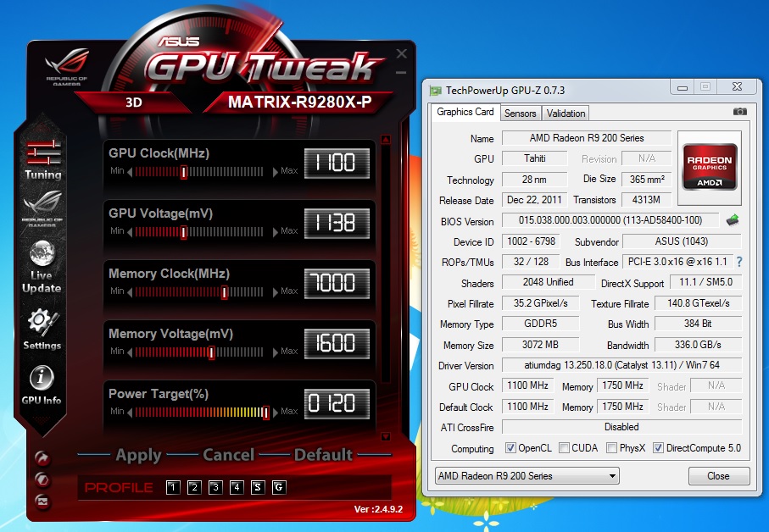
Task: Open Live Update in GPU Tweak
Action: click(x=42, y=267)
